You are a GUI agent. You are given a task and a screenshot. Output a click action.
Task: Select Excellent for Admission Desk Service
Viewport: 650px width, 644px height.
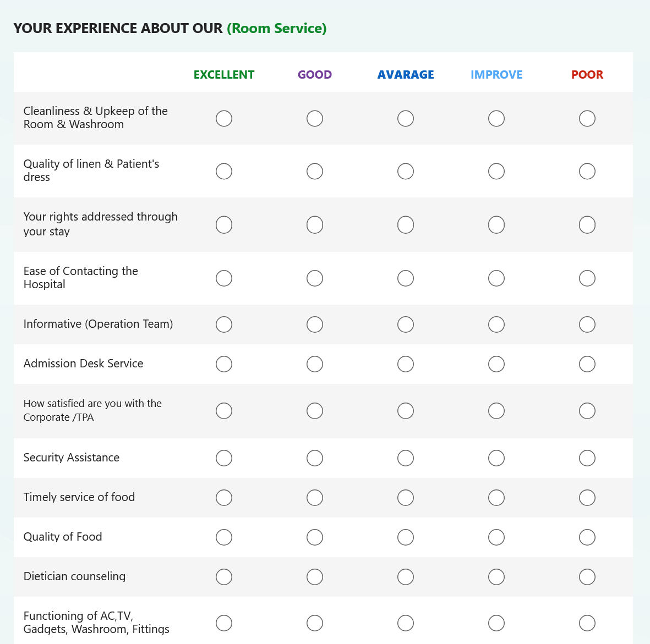pyautogui.click(x=224, y=364)
